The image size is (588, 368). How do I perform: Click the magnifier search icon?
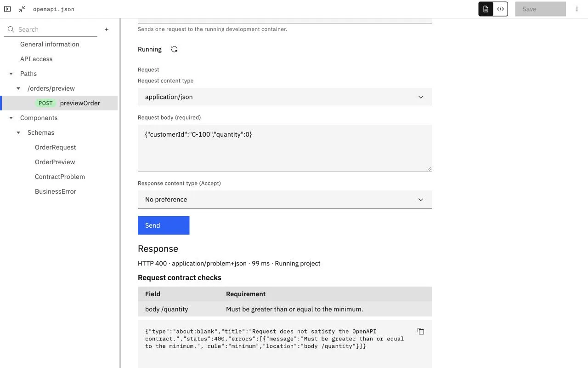point(11,29)
